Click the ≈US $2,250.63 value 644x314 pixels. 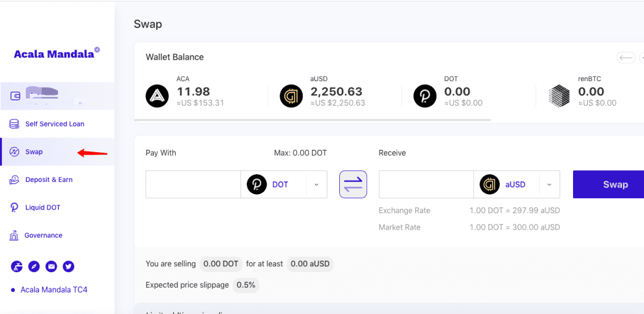[x=338, y=103]
